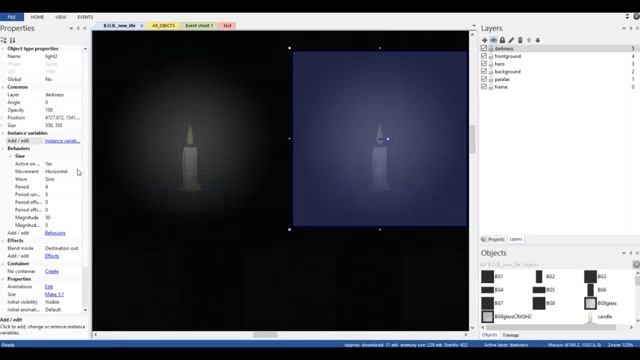Collapse the Instance variables section
The image size is (640, 360).
click(3, 133)
